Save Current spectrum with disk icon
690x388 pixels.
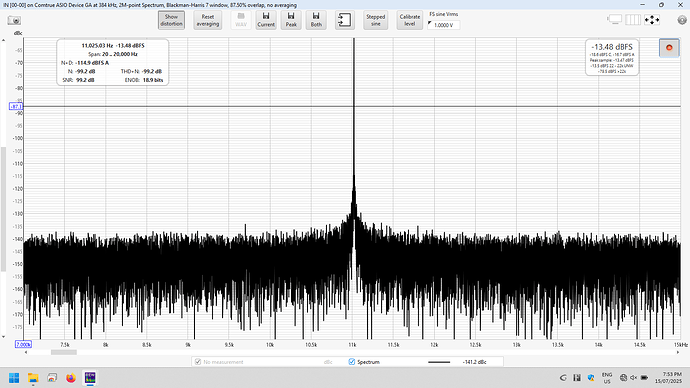point(266,20)
